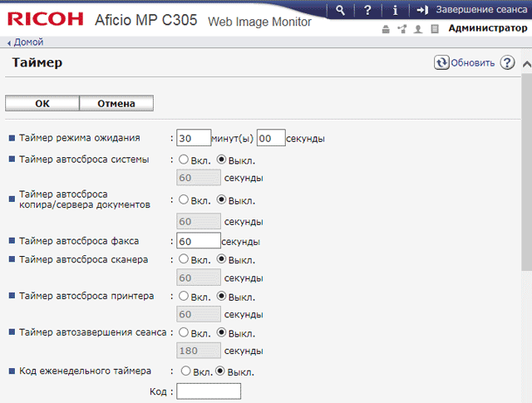
Task: Click the минут(ы) field of standby timer
Action: point(193,138)
